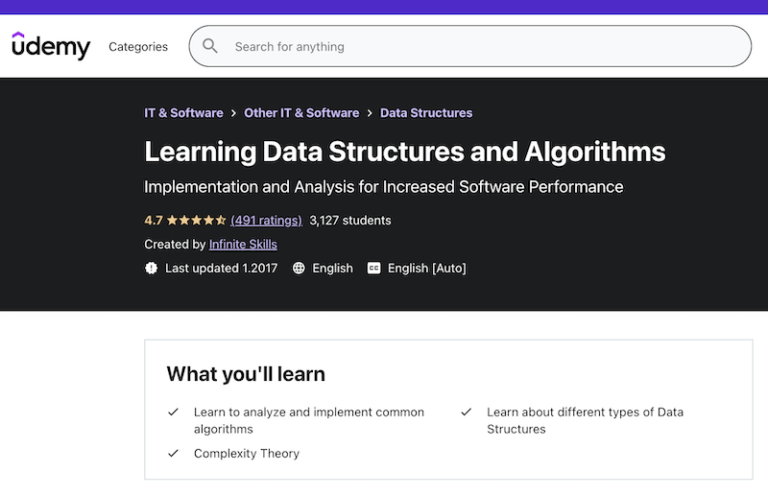The height and width of the screenshot is (495, 768).
Task: Click checkmark beside analyze and implement algorithms
Action: (x=173, y=412)
